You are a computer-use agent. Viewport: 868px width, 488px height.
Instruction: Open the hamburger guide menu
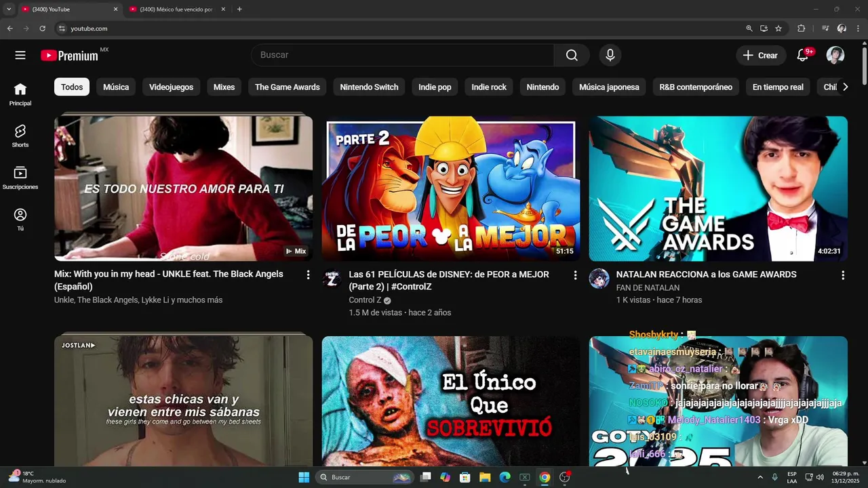[20, 56]
